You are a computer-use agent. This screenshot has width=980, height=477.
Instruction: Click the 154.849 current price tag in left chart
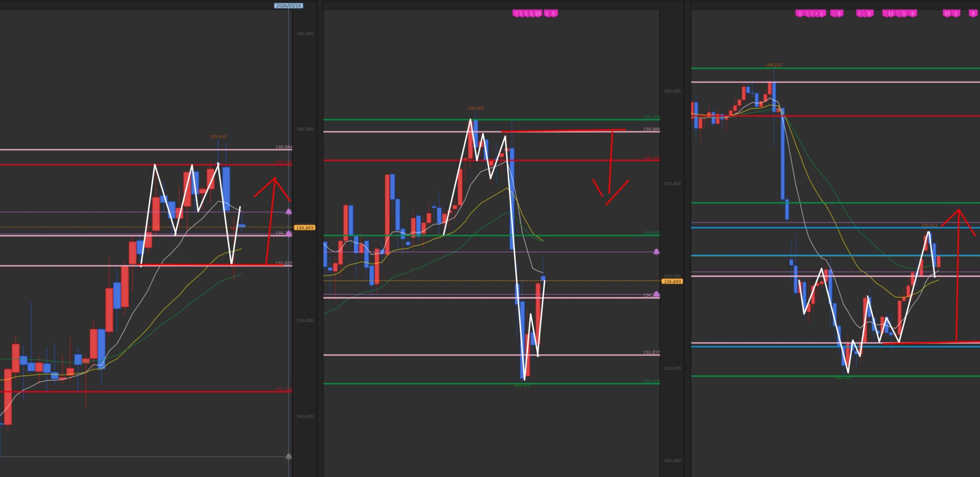(305, 228)
